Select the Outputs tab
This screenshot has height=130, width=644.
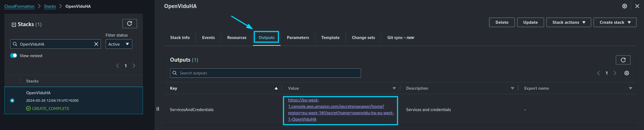click(266, 38)
